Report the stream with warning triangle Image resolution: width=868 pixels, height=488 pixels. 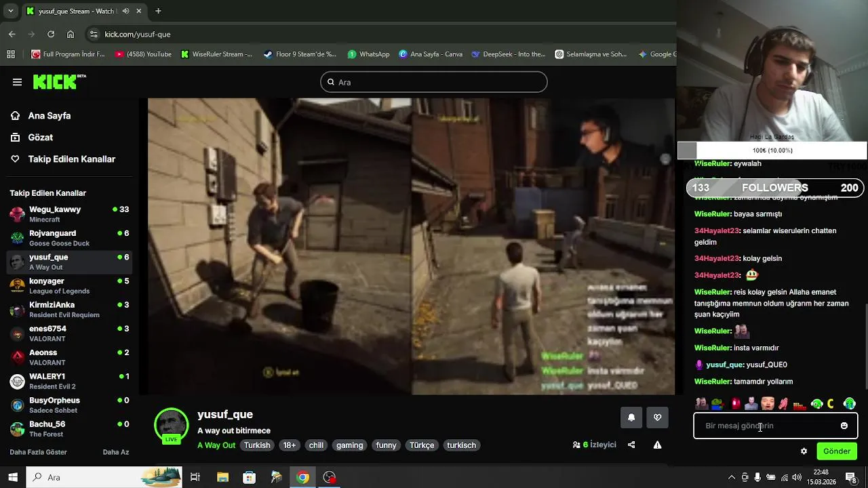click(657, 445)
